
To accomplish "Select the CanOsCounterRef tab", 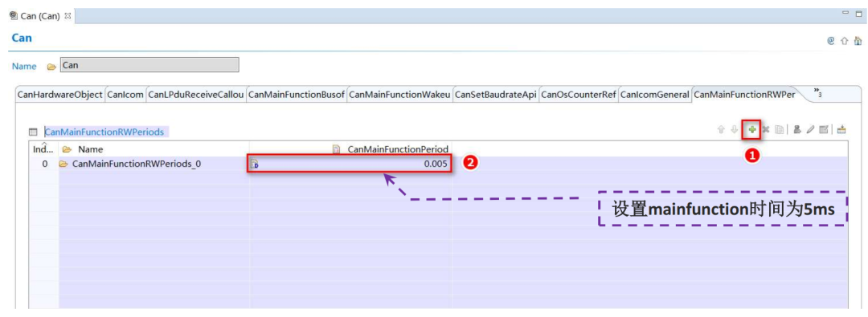I will click(579, 95).
